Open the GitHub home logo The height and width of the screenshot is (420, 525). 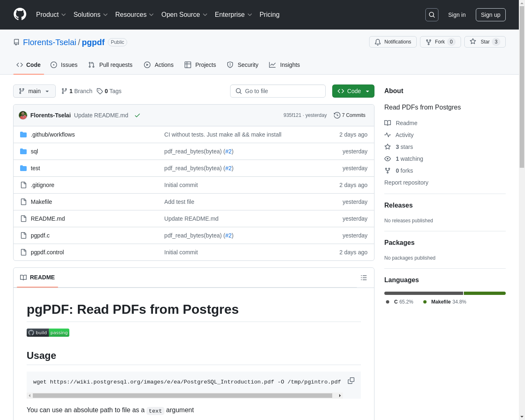click(x=20, y=14)
